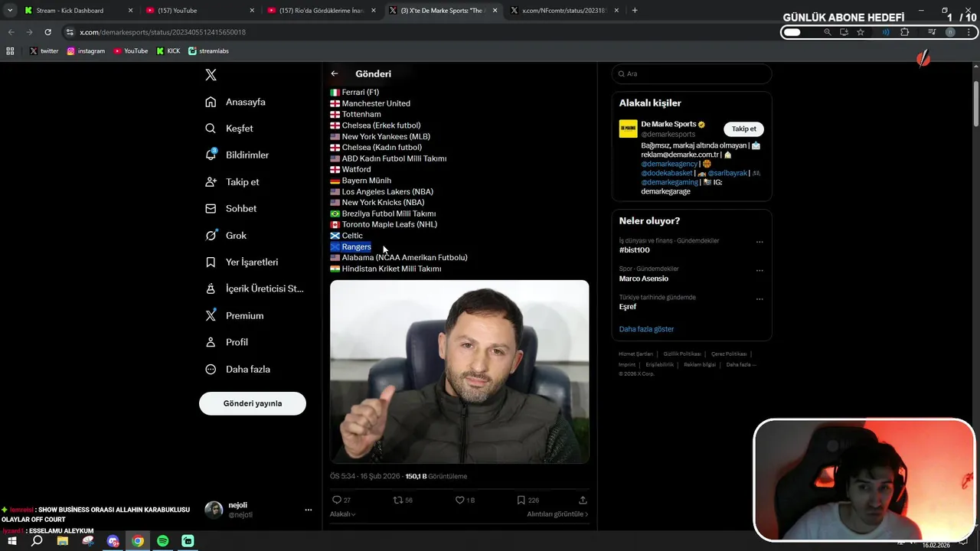Viewport: 980px width, 551px height.
Task: Open the Anasayfa home page
Action: tap(236, 102)
